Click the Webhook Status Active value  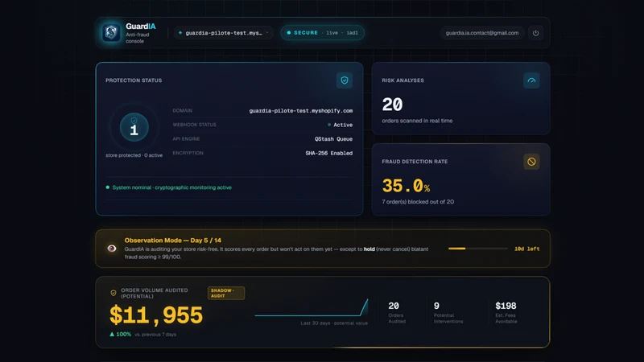340,125
